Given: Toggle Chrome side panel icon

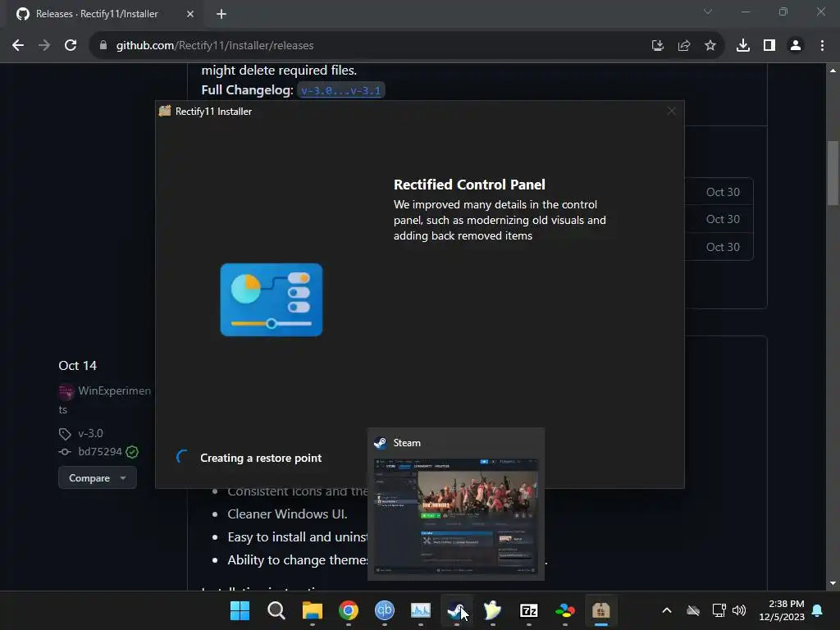Looking at the screenshot, I should (769, 46).
